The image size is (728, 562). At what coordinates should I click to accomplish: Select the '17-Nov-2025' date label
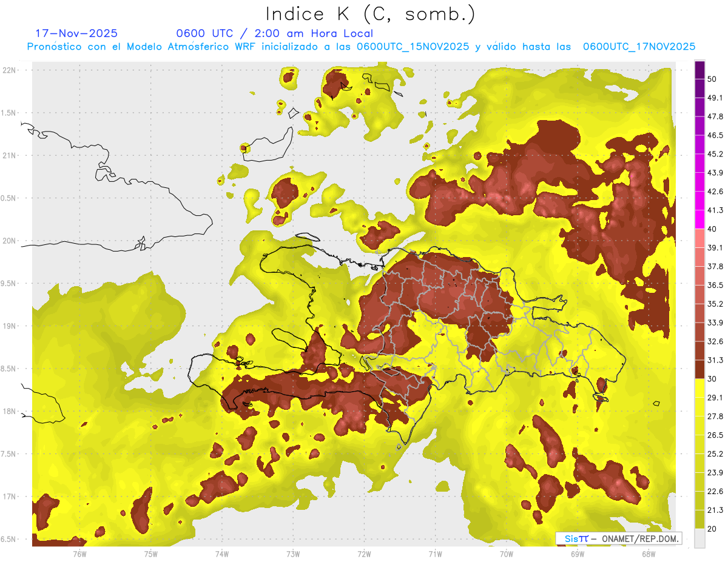click(x=77, y=33)
